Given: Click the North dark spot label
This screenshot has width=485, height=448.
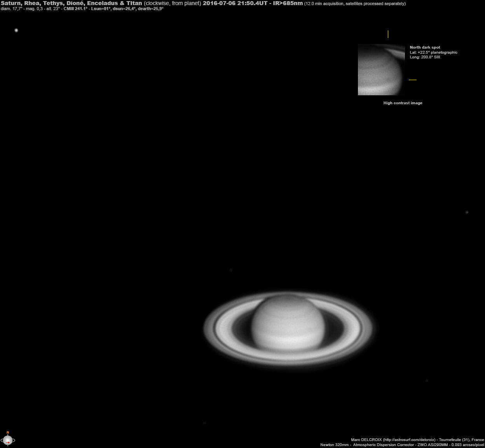Looking at the screenshot, I should (425, 47).
